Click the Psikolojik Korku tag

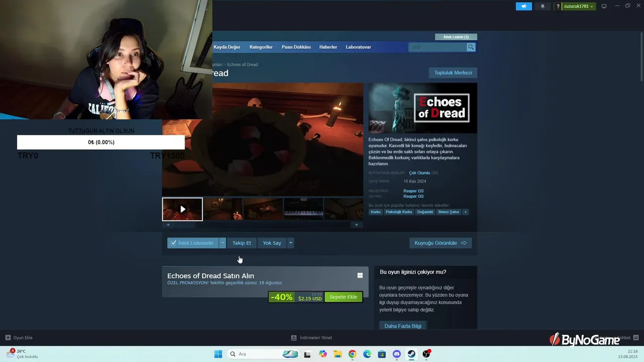[x=399, y=212]
